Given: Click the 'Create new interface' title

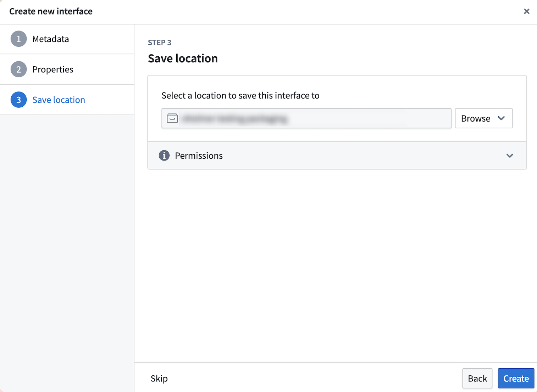Looking at the screenshot, I should pyautogui.click(x=51, y=11).
